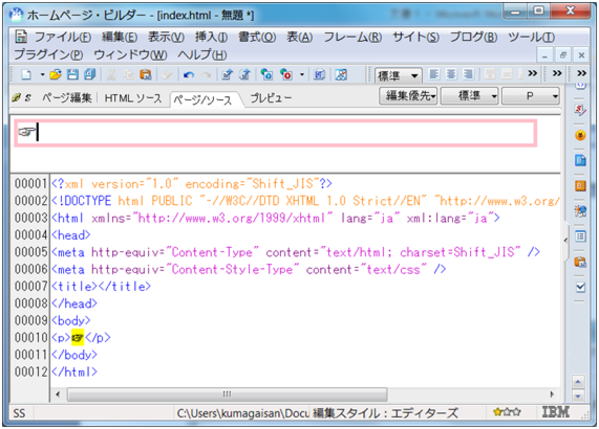Screen dimensions: 599x429
Task: Align text left
Action: point(434,74)
